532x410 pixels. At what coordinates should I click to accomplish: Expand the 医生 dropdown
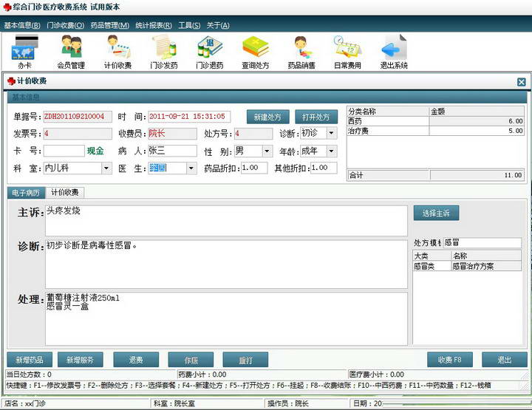191,168
